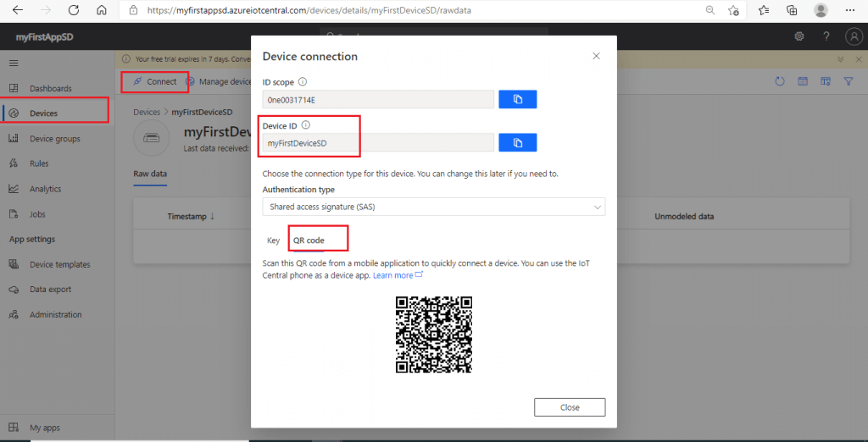Viewport: 868px width, 442px height.
Task: Click the Device ID field
Action: (x=378, y=143)
